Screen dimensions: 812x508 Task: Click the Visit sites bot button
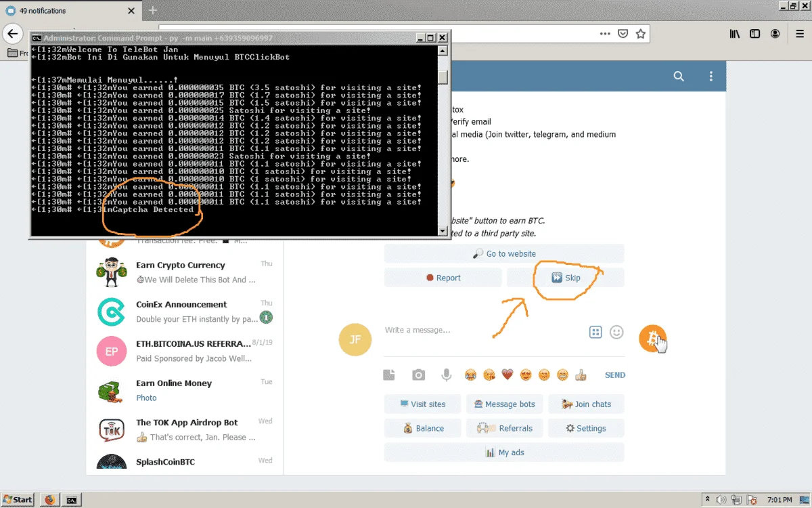tap(423, 404)
